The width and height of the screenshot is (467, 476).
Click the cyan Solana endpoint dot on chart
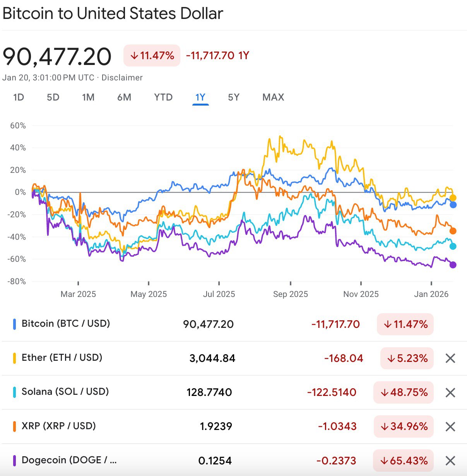coord(453,246)
